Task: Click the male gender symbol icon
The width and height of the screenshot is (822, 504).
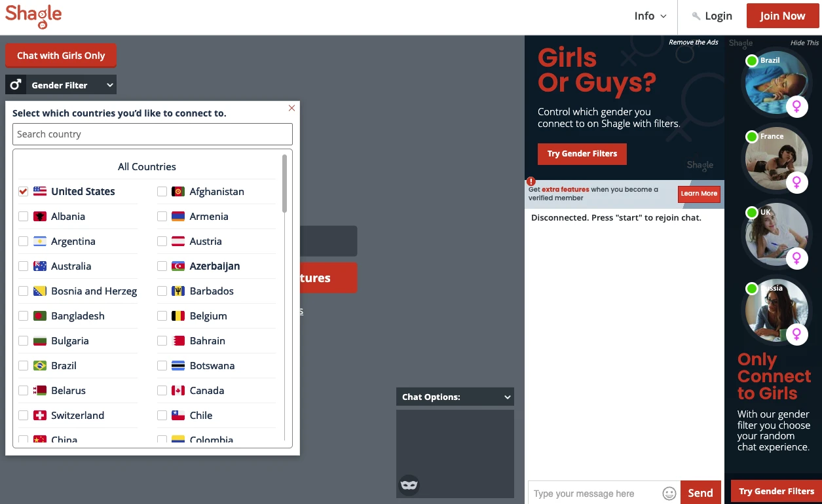Action: [x=16, y=85]
